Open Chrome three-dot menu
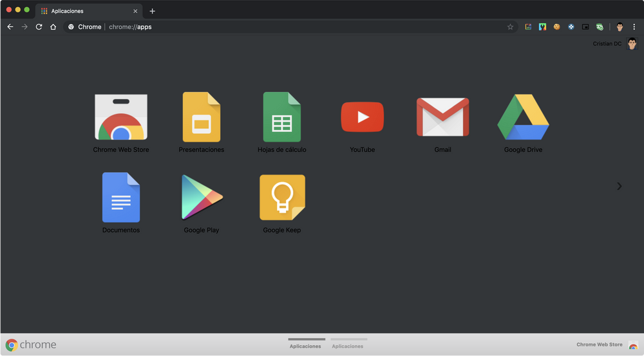Screen dimensions: 644x356 [x=634, y=27]
